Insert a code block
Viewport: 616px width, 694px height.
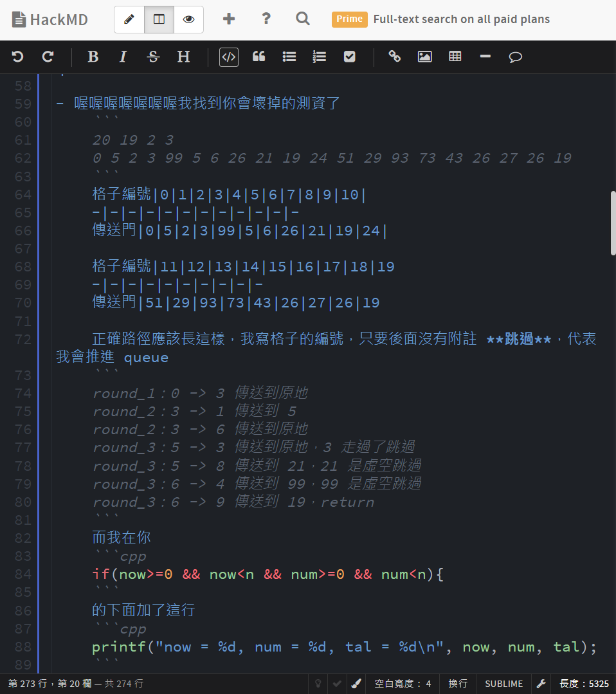[229, 57]
